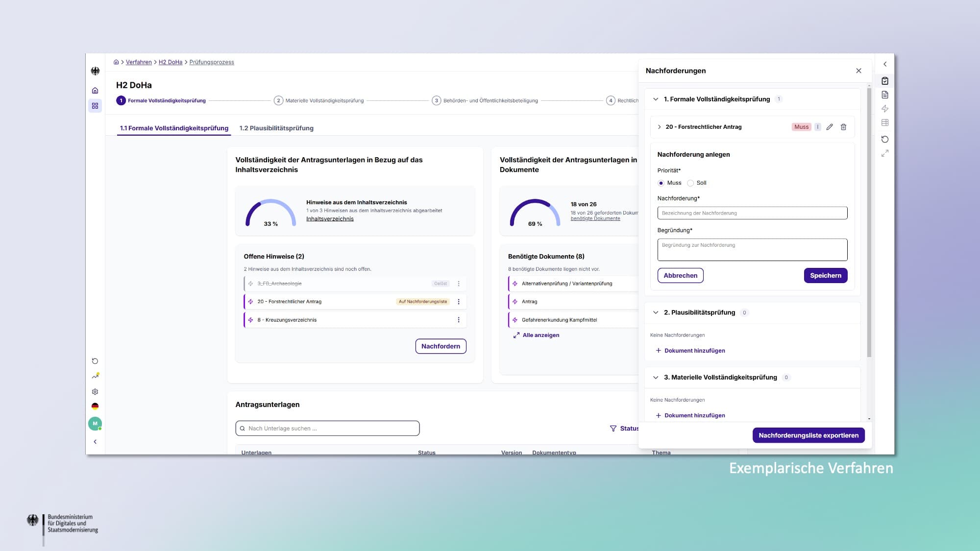Click the lightning bolt icon in right toolbar

pyautogui.click(x=885, y=109)
